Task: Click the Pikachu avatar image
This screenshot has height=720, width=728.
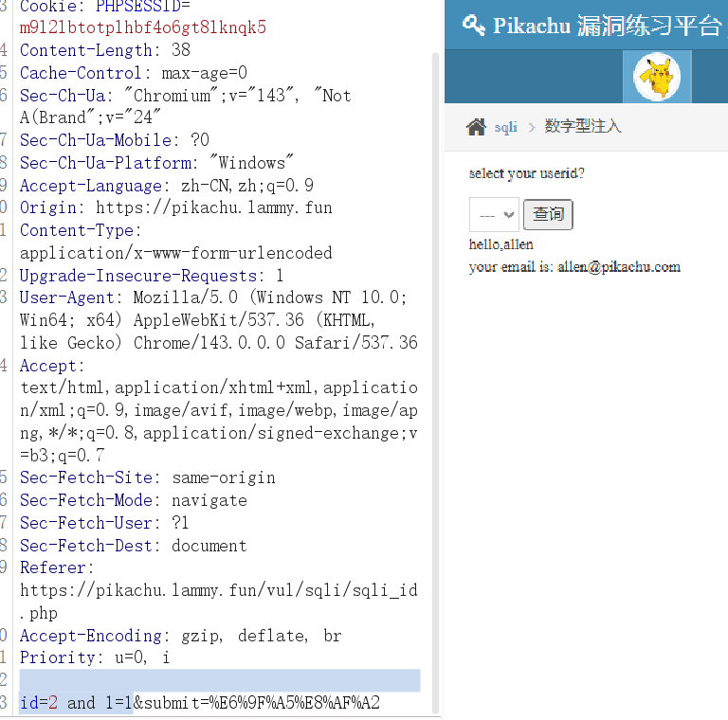Action: pos(657,77)
